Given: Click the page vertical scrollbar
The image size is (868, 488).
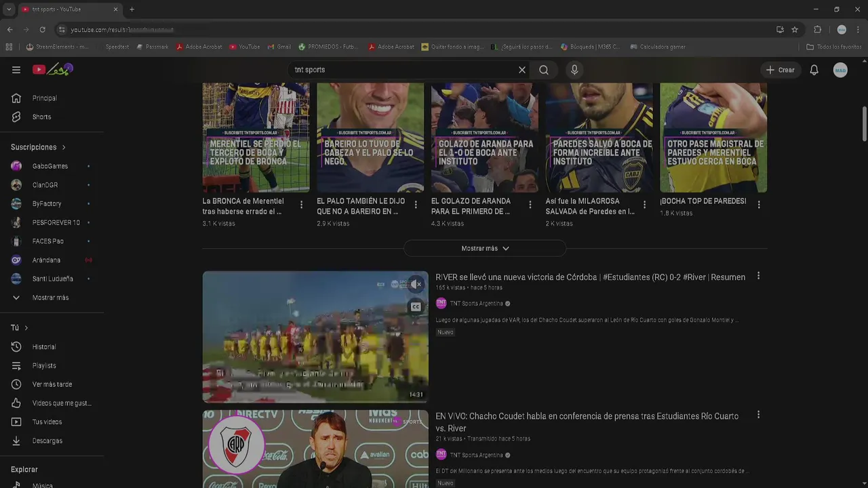Looking at the screenshot, I should pyautogui.click(x=865, y=124).
